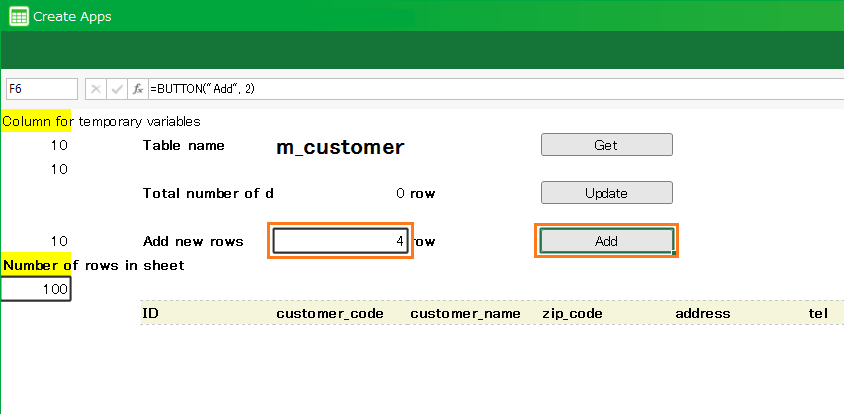
Task: Click the Create Apps spreadsheet icon
Action: coord(18,17)
